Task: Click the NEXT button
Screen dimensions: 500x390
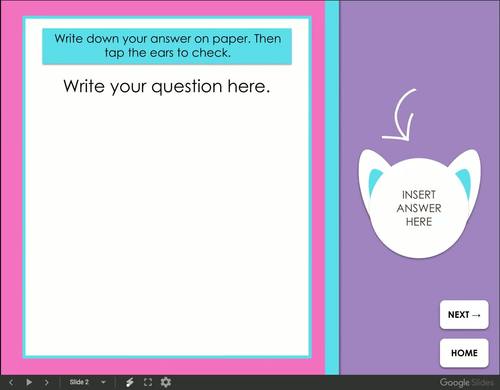Action: pyautogui.click(x=464, y=315)
